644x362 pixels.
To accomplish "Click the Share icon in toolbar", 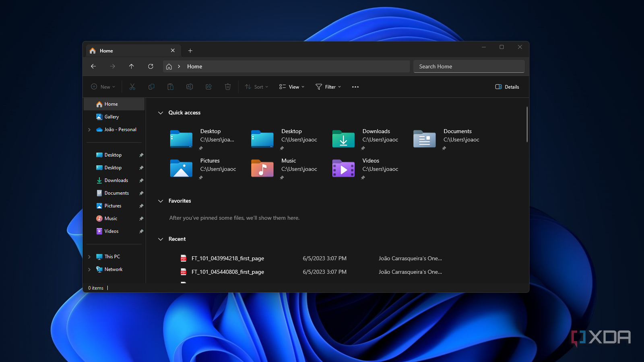I will click(x=208, y=87).
